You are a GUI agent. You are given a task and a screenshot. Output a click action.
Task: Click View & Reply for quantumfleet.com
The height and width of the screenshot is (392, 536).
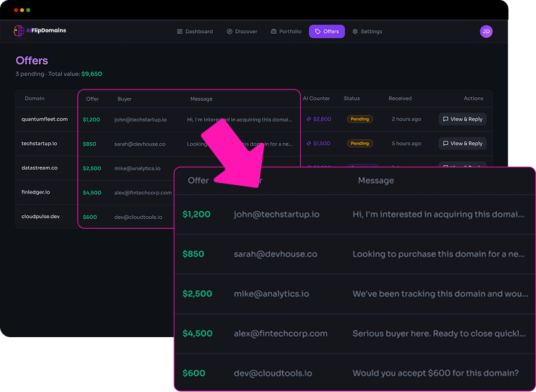pos(462,120)
